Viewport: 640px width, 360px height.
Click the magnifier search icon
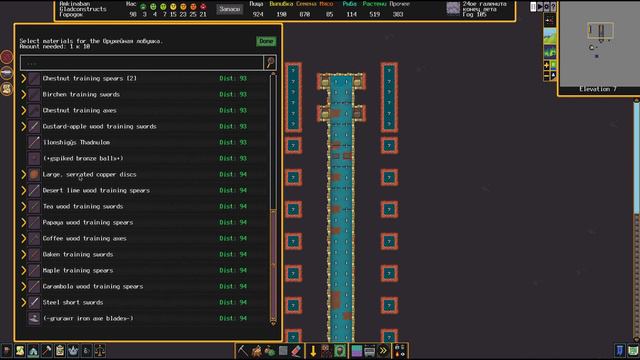click(270, 62)
